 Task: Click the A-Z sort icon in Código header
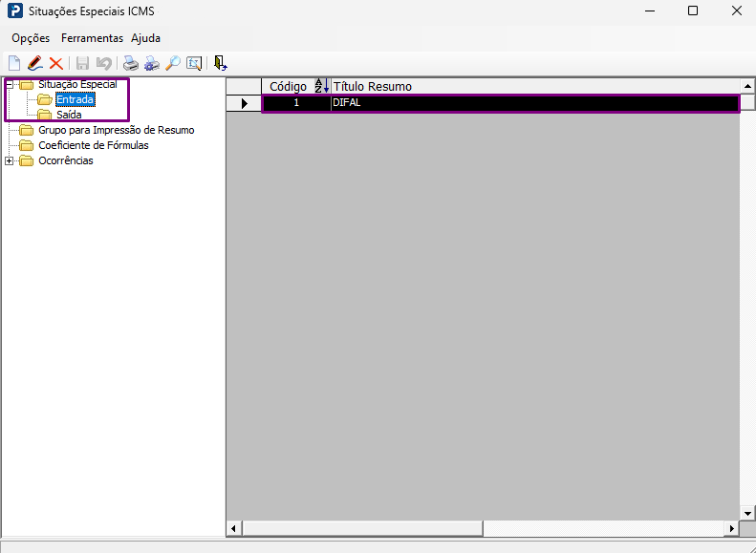[321, 86]
